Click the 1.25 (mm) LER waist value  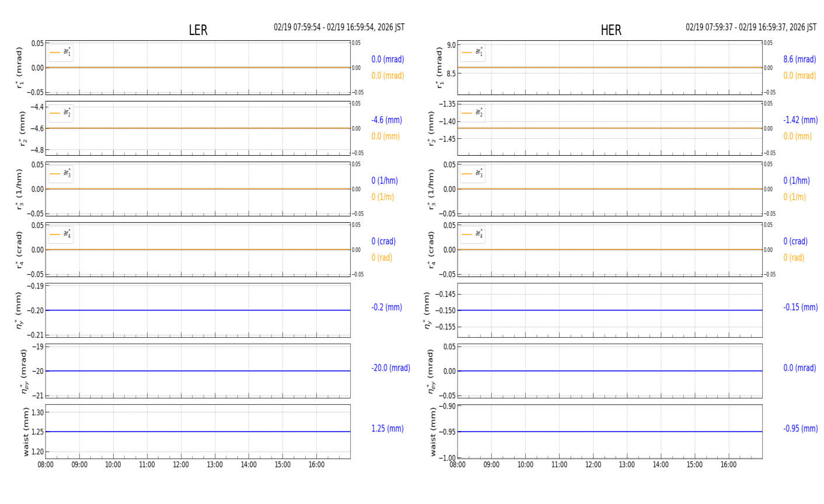pos(387,429)
